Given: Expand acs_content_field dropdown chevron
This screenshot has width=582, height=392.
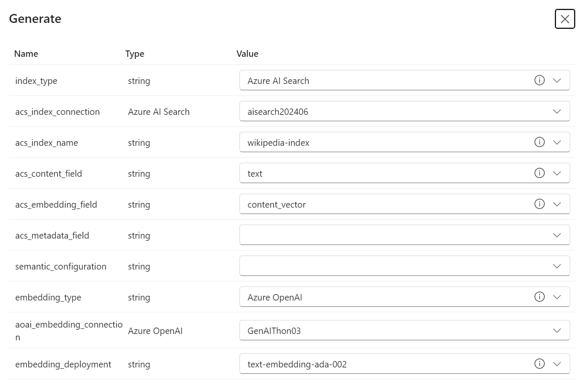Looking at the screenshot, I should [x=557, y=173].
